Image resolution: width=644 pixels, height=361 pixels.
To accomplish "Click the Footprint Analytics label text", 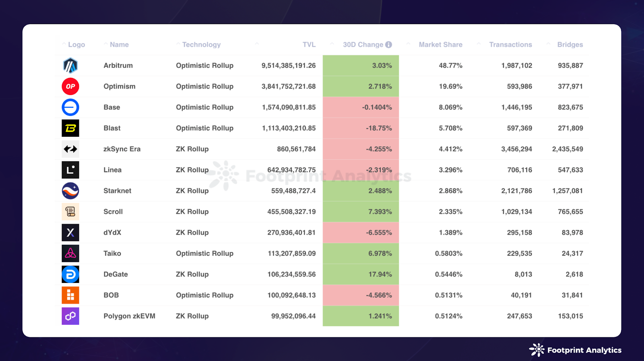I will [x=584, y=350].
